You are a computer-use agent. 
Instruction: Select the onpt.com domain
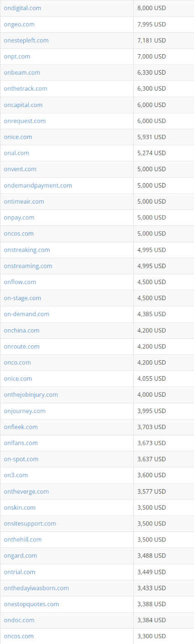click(x=17, y=56)
